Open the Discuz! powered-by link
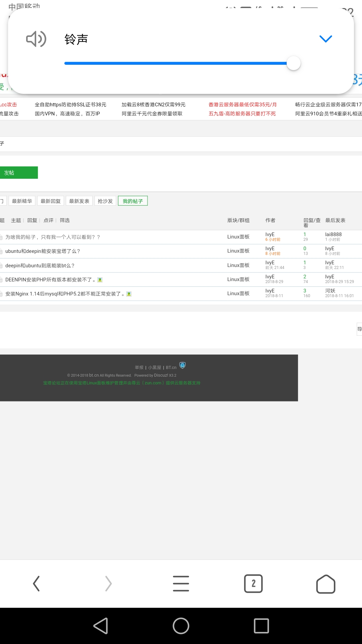Viewport: 362px width, 644px height. pos(161,375)
